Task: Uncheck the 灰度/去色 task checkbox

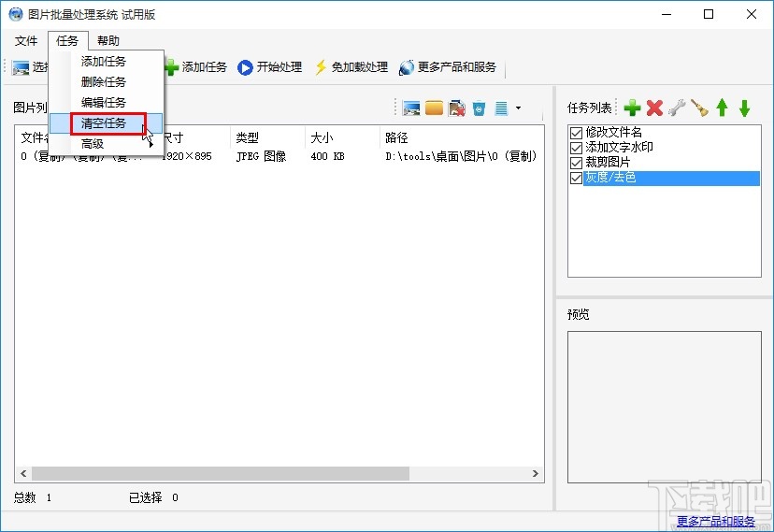Action: [576, 178]
